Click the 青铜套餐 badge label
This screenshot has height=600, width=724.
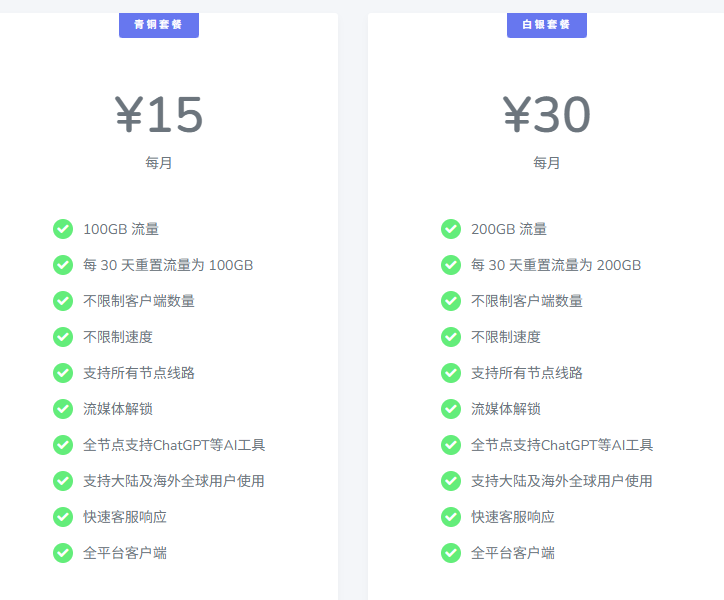(158, 24)
